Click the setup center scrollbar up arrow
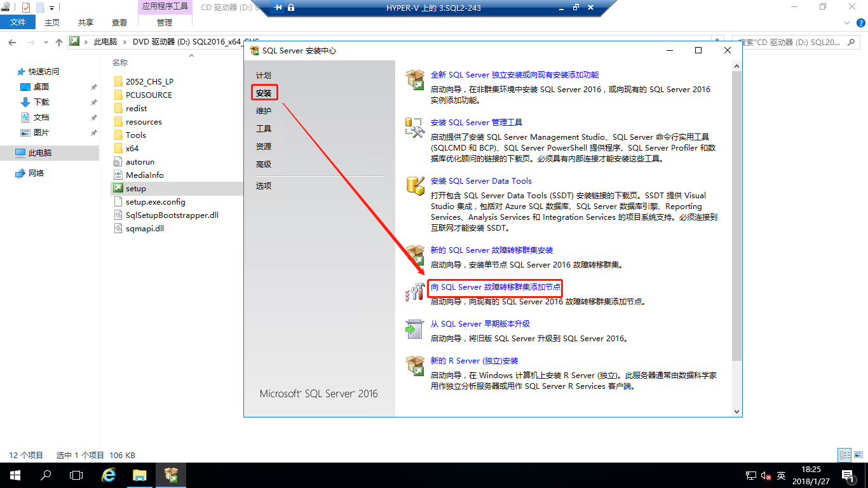The height and width of the screenshot is (488, 868). point(737,66)
